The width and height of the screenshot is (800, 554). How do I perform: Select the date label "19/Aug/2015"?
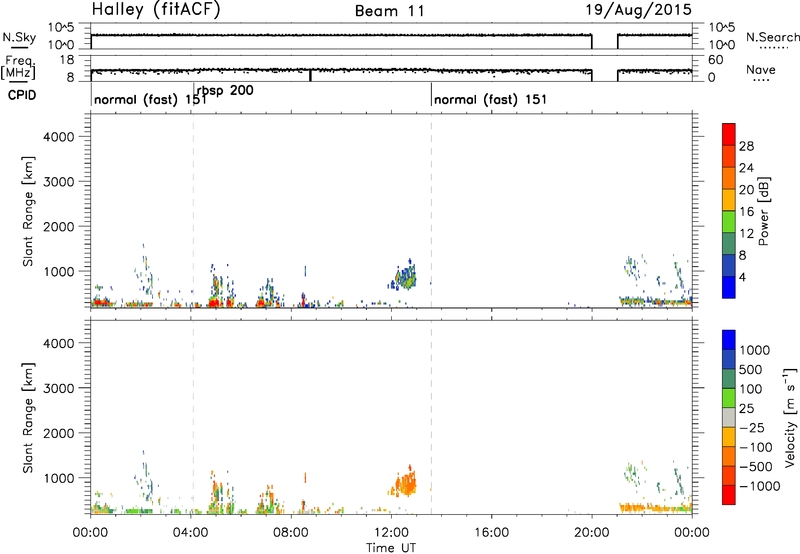click(x=638, y=10)
